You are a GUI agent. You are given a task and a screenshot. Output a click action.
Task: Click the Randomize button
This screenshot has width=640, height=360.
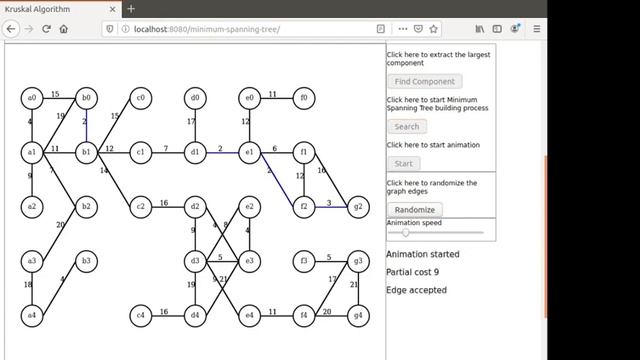[415, 210]
